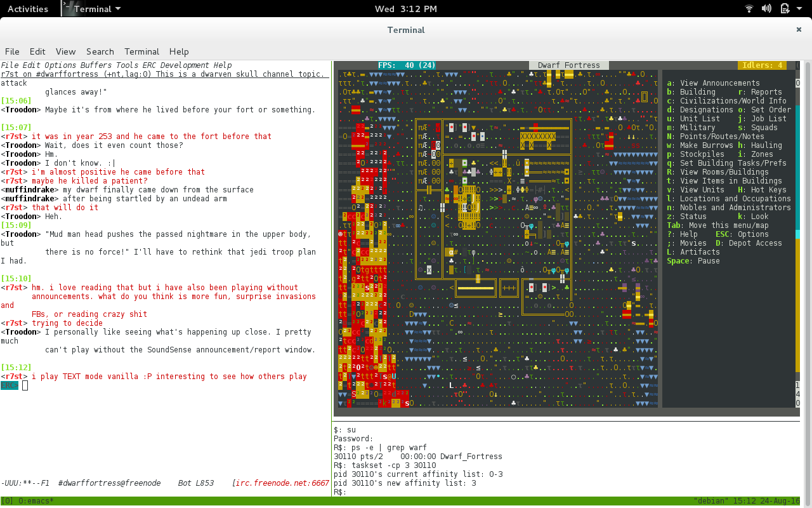Image resolution: width=812 pixels, height=508 pixels.
Task: Open Emacs Development menu
Action: click(x=185, y=65)
